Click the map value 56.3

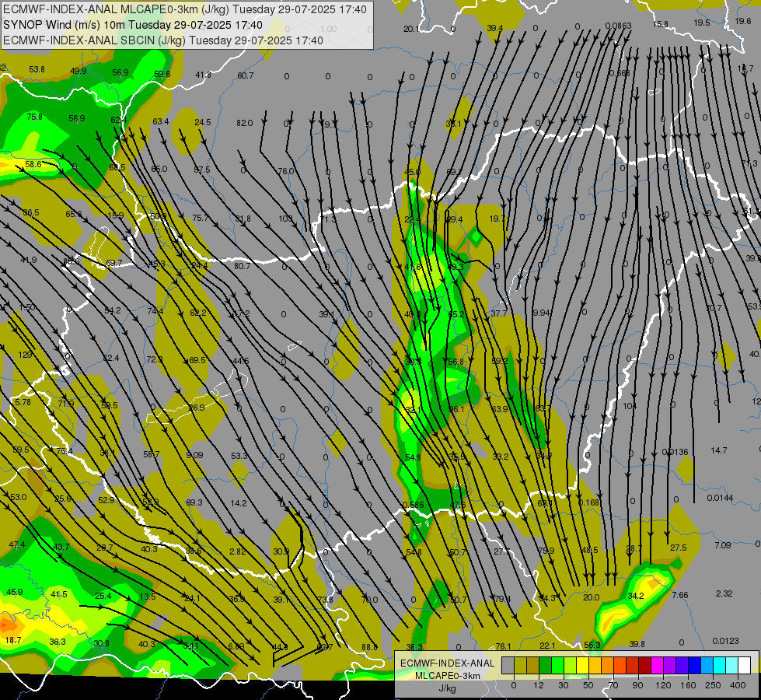click(592, 645)
